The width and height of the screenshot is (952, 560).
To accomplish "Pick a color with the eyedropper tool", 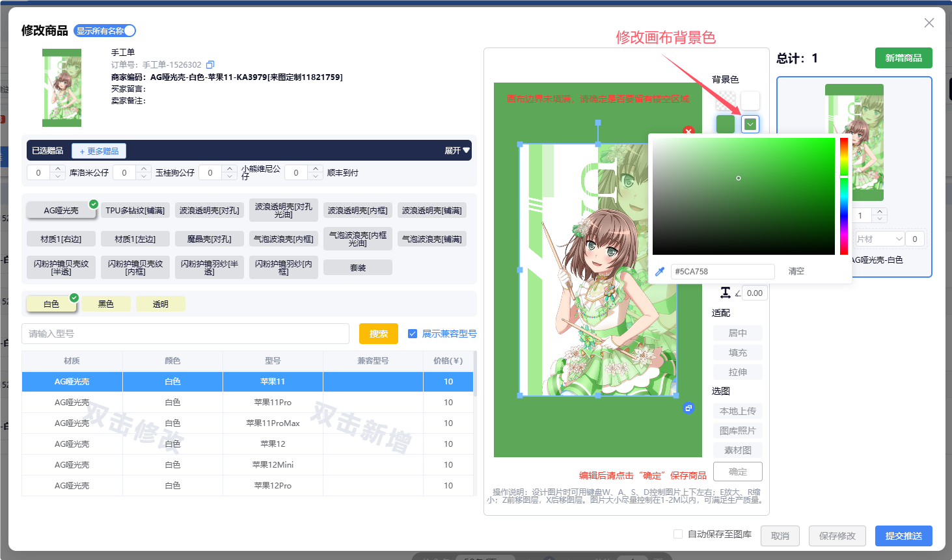I will click(x=660, y=271).
